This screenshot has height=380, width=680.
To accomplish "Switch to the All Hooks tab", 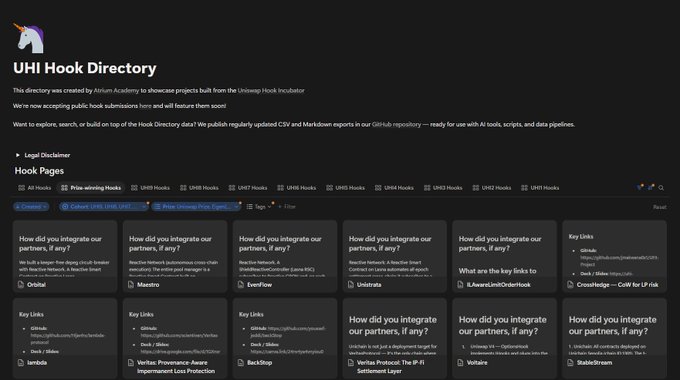I will tap(35, 188).
